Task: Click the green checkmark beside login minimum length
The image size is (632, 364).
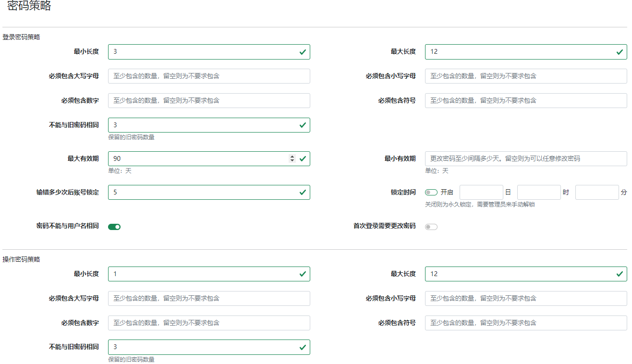Action: pyautogui.click(x=302, y=51)
